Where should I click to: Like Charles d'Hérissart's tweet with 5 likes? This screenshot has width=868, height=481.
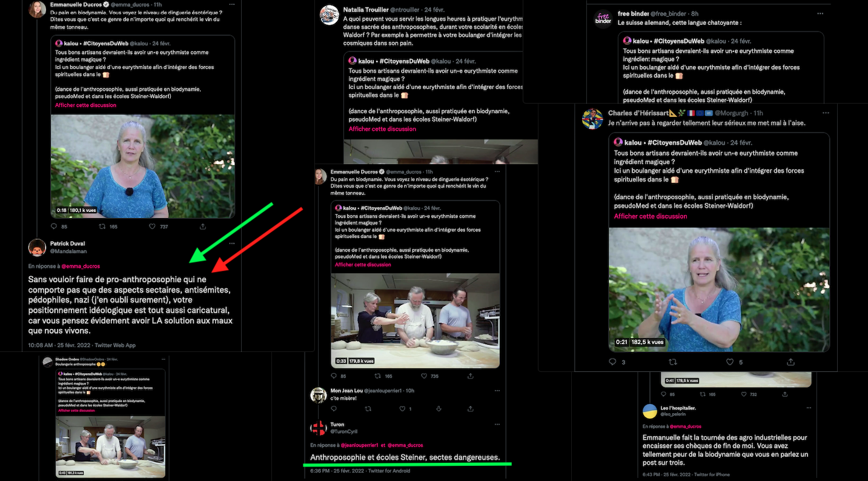click(729, 362)
